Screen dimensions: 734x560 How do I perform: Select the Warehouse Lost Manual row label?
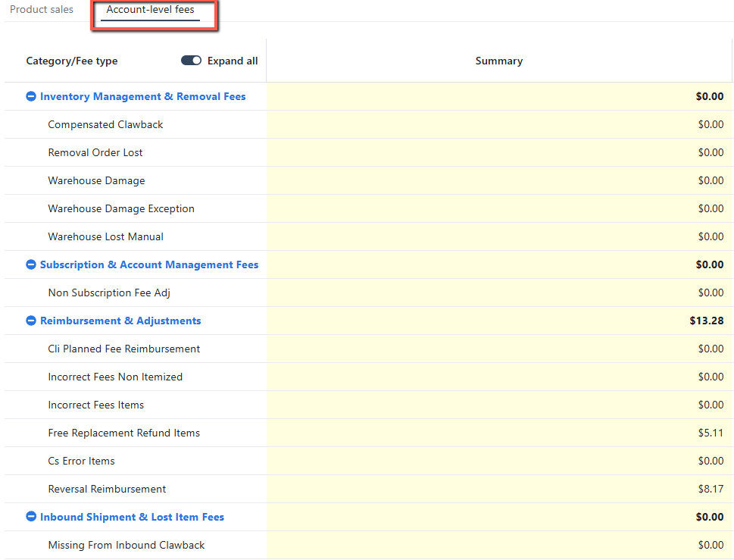pos(106,237)
